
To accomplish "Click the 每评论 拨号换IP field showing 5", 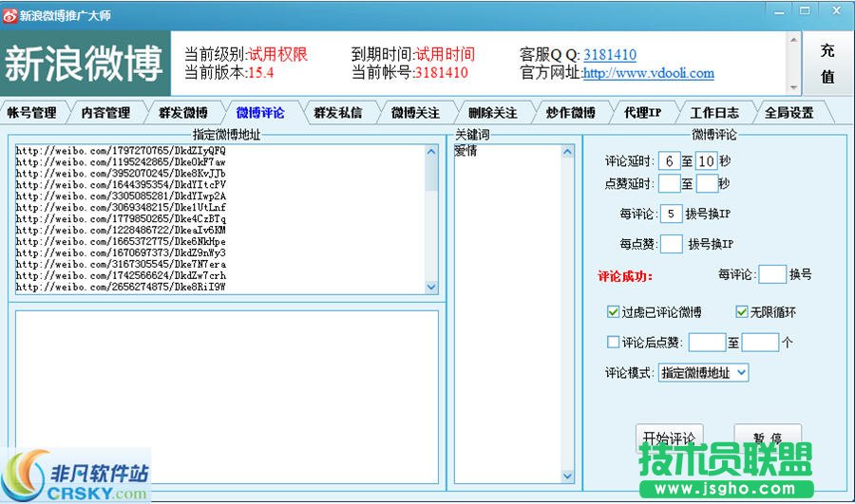I will coord(672,214).
